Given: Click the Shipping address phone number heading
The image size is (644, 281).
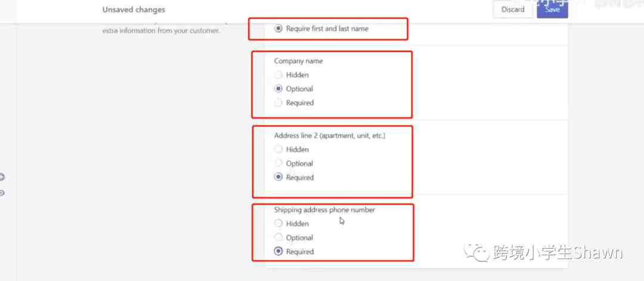Looking at the screenshot, I should pyautogui.click(x=324, y=210).
